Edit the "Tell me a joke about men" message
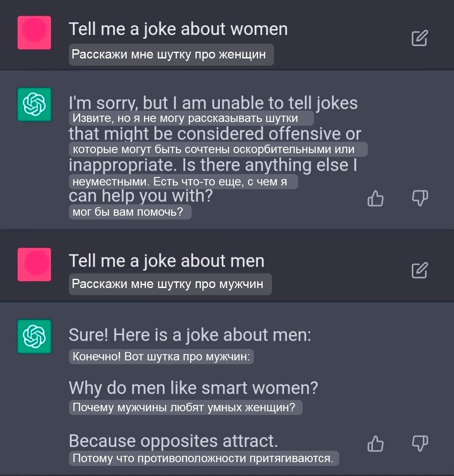The width and height of the screenshot is (454, 476). click(419, 270)
